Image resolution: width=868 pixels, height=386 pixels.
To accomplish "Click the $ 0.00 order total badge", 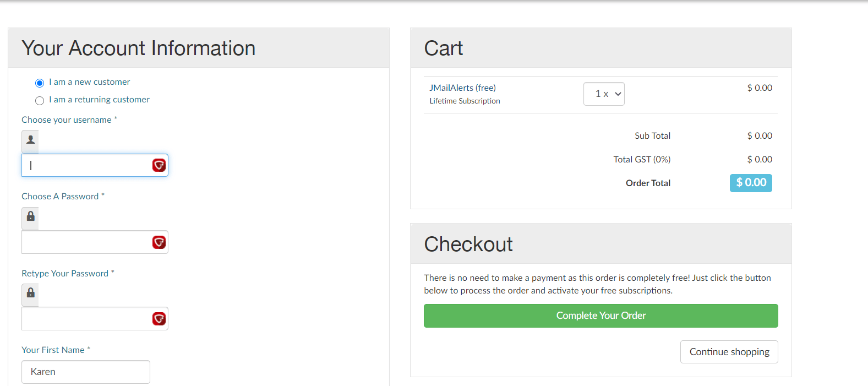I will tap(751, 183).
